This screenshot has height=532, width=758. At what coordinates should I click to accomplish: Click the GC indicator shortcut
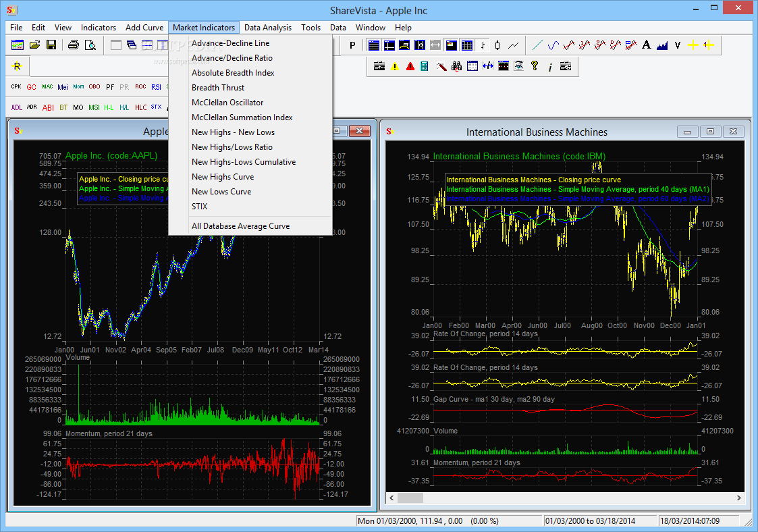coord(32,87)
